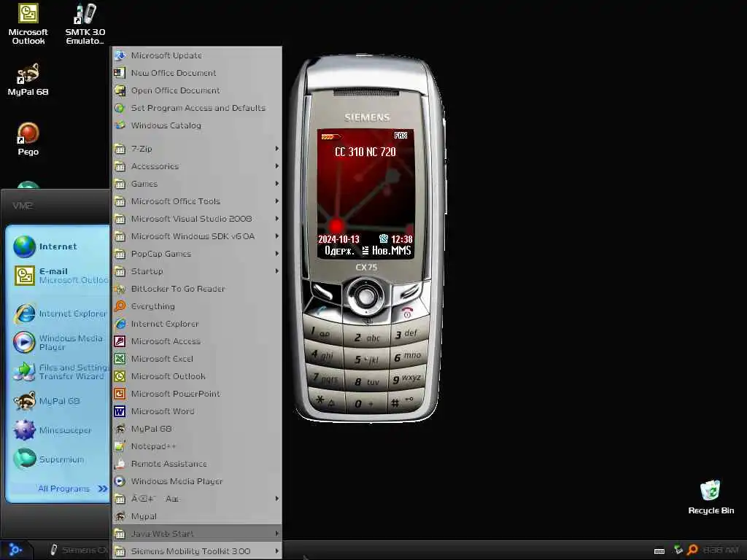Click Windows Catalog icon
This screenshot has height=560, width=747.
(120, 125)
